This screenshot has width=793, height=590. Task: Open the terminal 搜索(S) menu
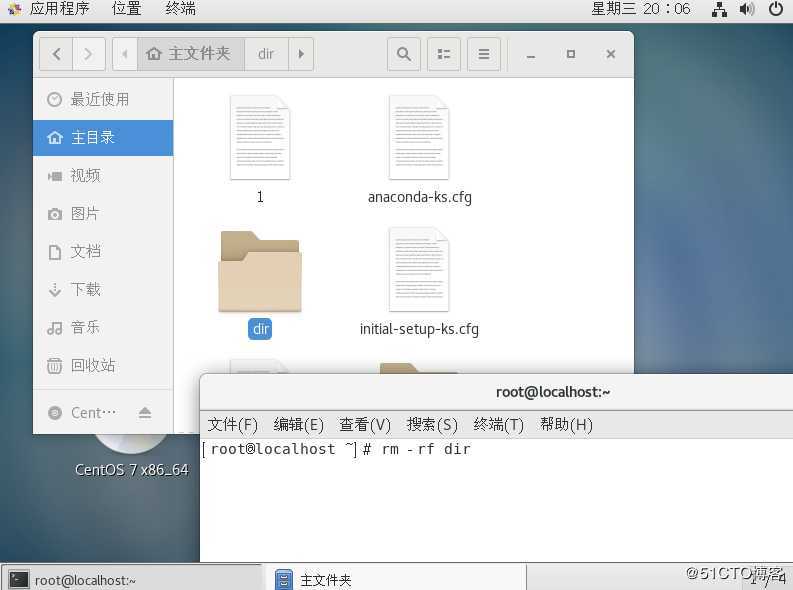pos(432,424)
